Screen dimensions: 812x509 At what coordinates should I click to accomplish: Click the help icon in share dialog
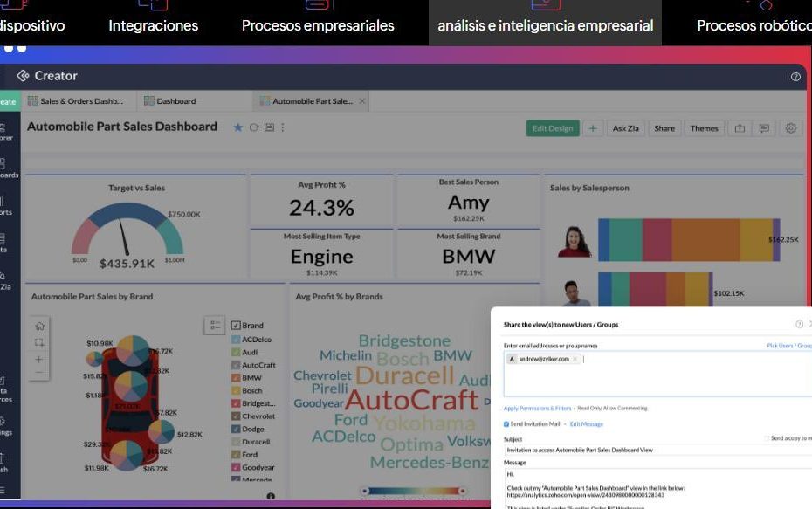(x=799, y=324)
